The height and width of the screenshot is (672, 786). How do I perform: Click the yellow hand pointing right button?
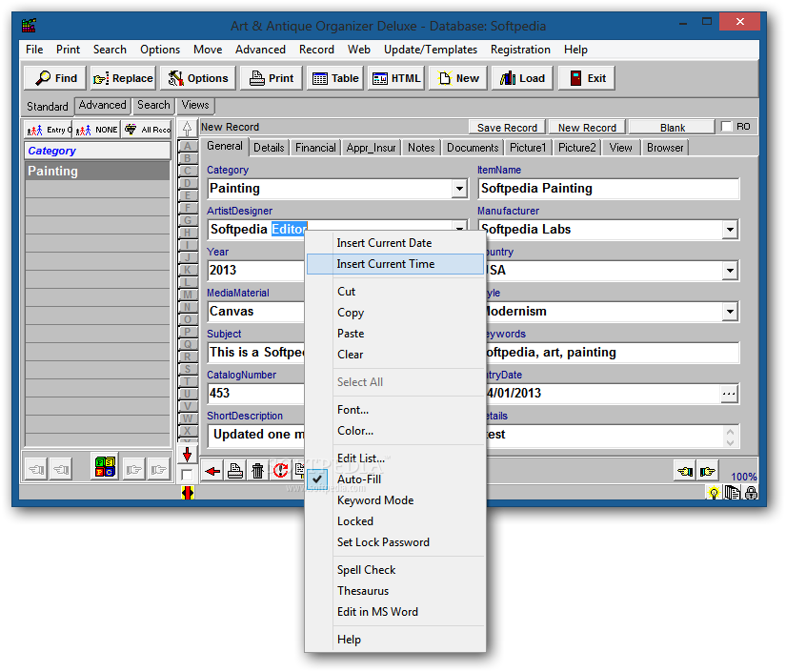click(707, 472)
